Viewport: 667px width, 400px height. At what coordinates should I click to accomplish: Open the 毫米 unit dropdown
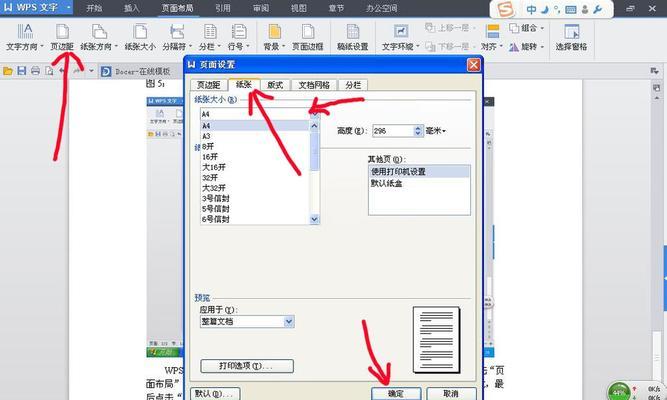point(436,131)
